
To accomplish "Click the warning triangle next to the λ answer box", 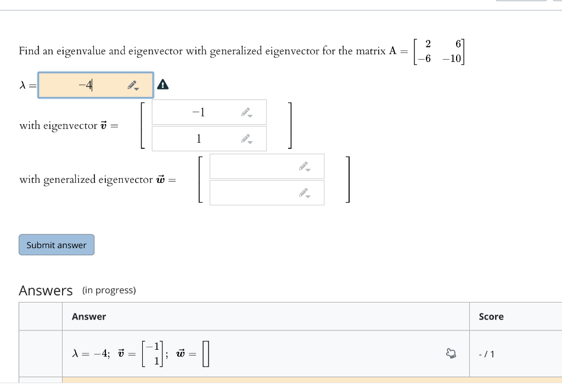I will [163, 85].
